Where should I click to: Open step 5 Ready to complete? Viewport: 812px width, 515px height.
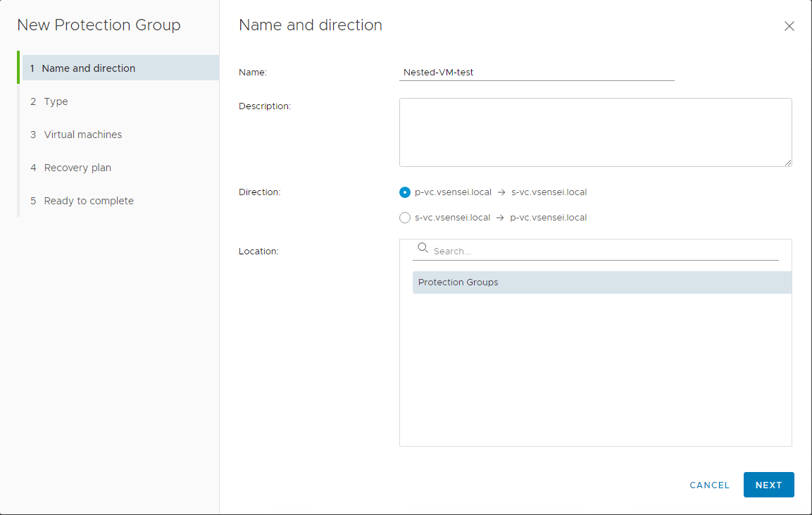(x=88, y=201)
